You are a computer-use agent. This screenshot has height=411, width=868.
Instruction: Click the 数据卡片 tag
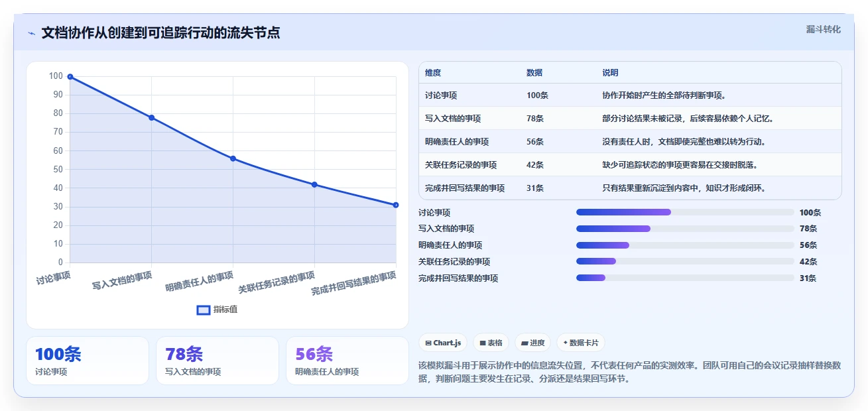click(580, 343)
